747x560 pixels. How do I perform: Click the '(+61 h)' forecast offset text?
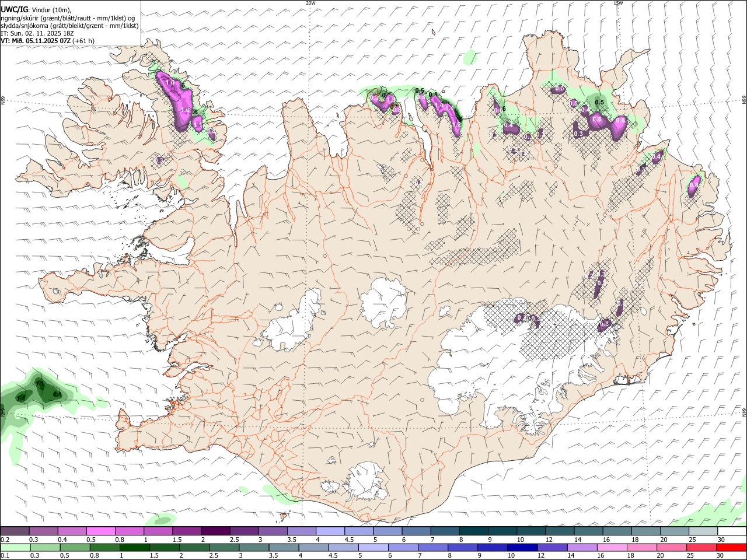84,41
